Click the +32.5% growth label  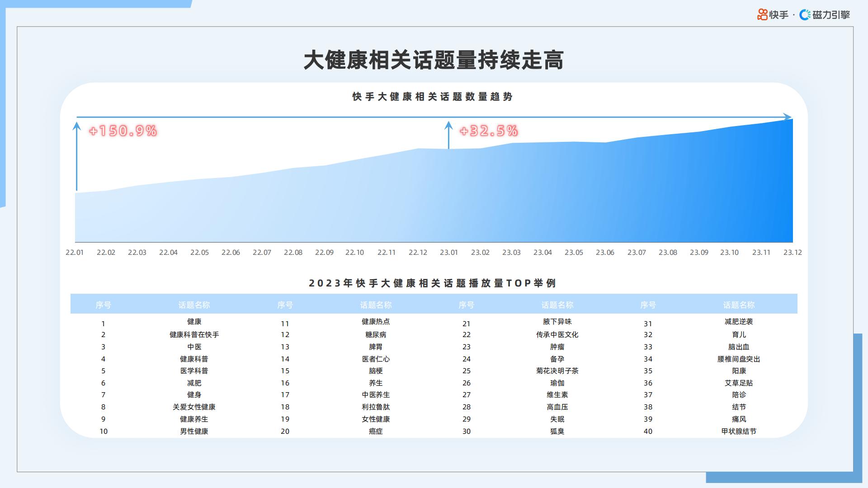[489, 131]
